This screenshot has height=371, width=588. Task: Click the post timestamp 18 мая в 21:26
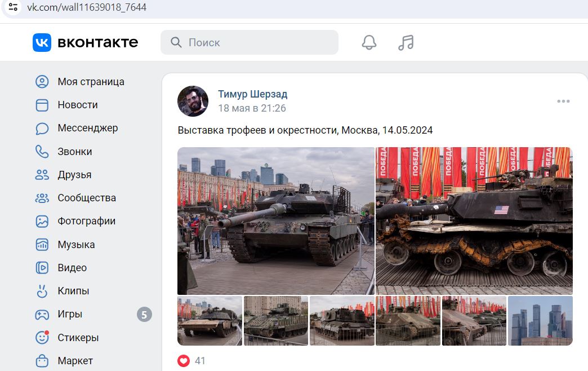[252, 108]
